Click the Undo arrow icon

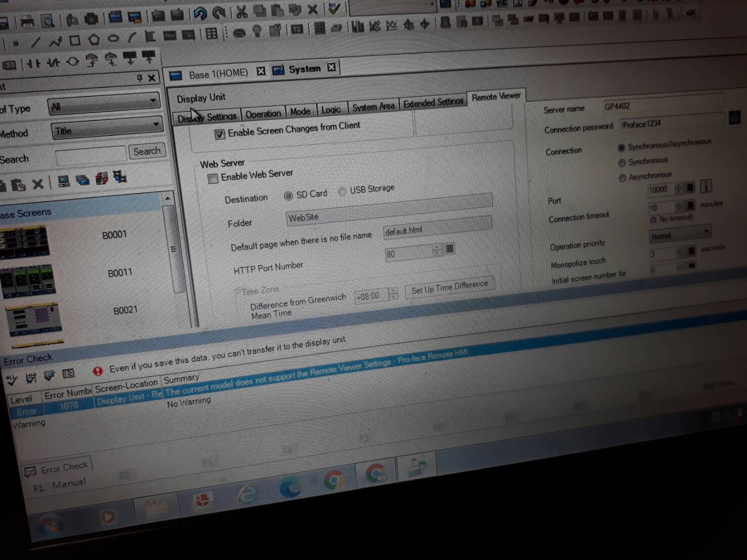click(x=200, y=13)
